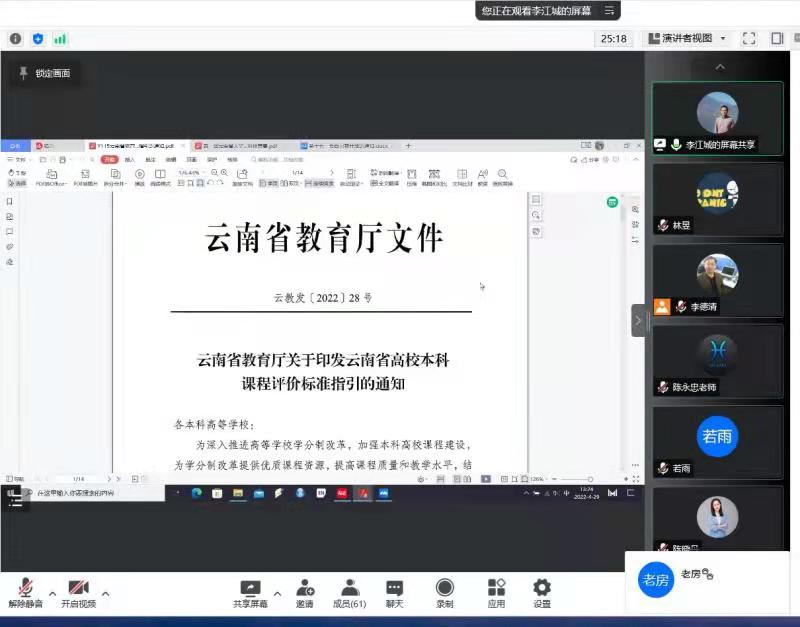Open the 邀请 (Invite) icon

(x=304, y=592)
